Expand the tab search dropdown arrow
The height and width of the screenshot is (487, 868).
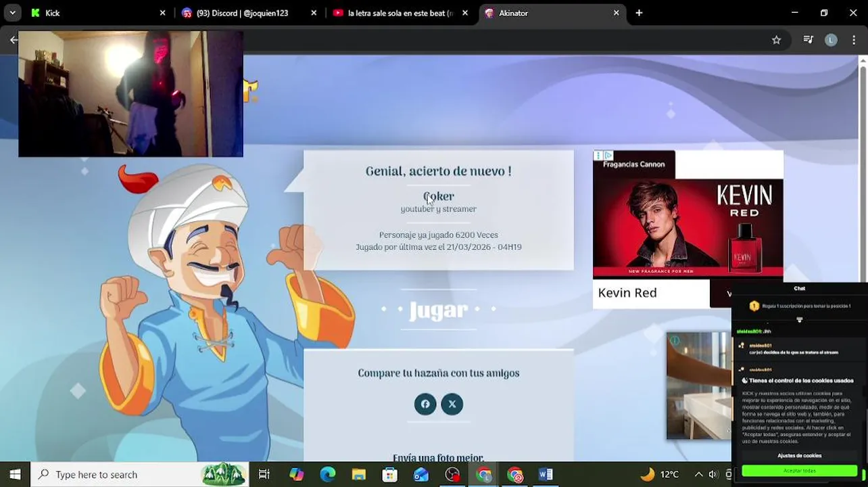[12, 13]
